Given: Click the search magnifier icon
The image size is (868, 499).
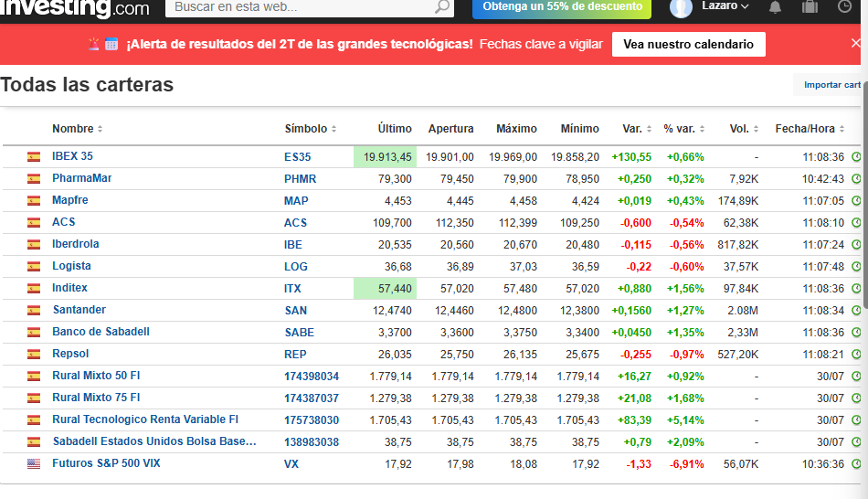Looking at the screenshot, I should (441, 7).
